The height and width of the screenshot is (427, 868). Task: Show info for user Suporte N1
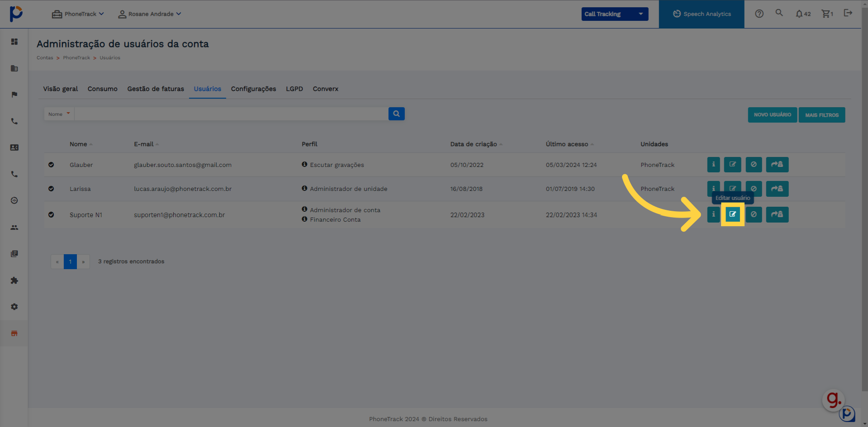click(x=713, y=214)
